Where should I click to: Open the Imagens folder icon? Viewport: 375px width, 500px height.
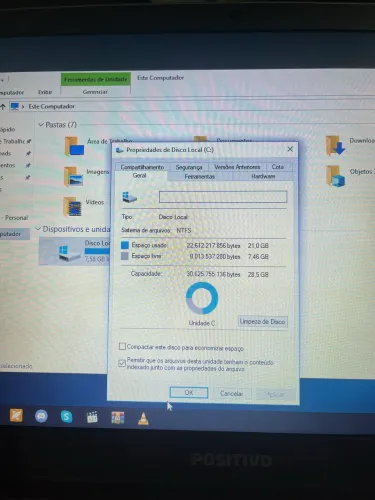tap(73, 177)
